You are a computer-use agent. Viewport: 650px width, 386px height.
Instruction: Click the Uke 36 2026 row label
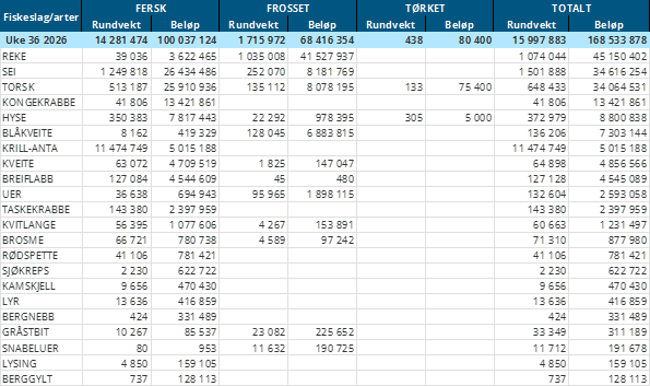tap(36, 40)
